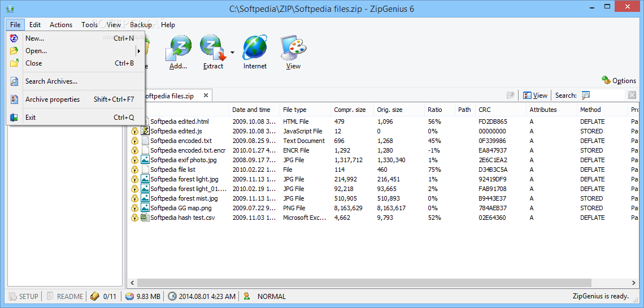The image size is (644, 308).
Task: Open the Help menu
Action: click(x=168, y=25)
